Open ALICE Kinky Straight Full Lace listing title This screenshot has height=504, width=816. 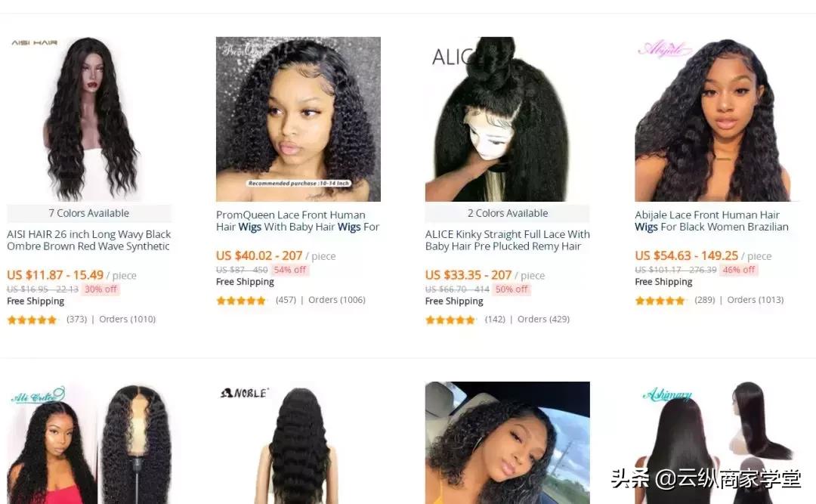coord(508,240)
